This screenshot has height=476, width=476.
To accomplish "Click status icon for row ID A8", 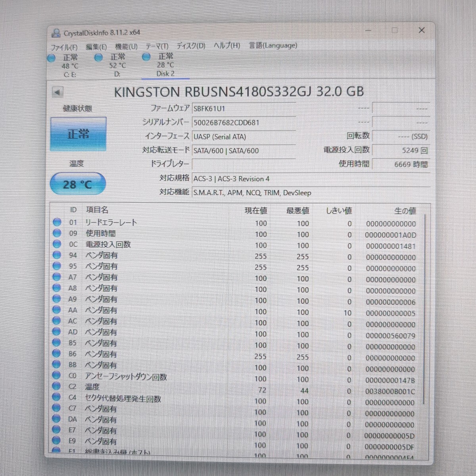I will [57, 288].
